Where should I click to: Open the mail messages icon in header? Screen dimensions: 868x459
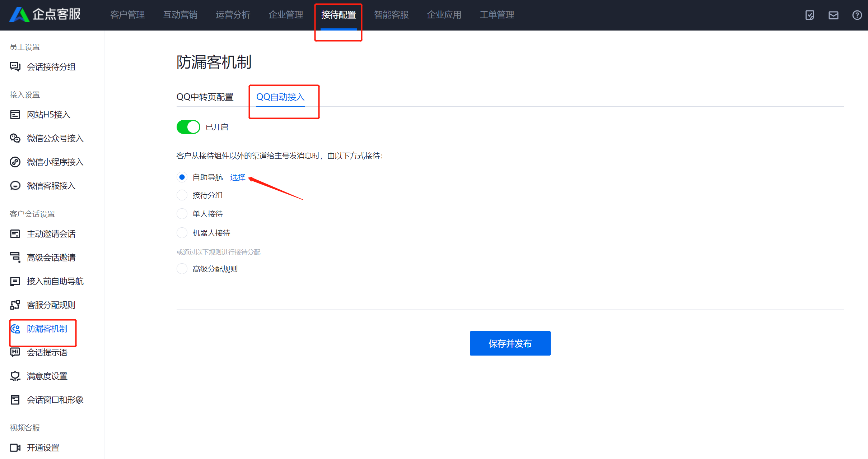coord(834,15)
